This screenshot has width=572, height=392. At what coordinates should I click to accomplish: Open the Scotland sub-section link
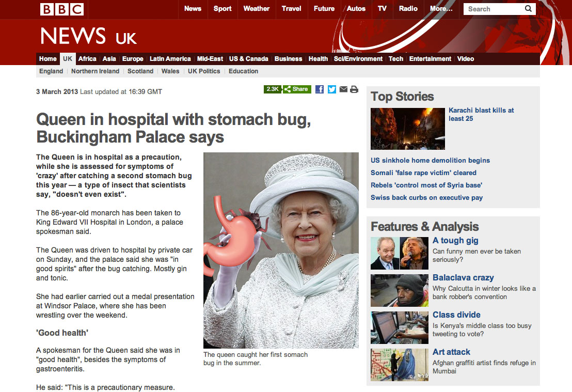click(x=140, y=71)
